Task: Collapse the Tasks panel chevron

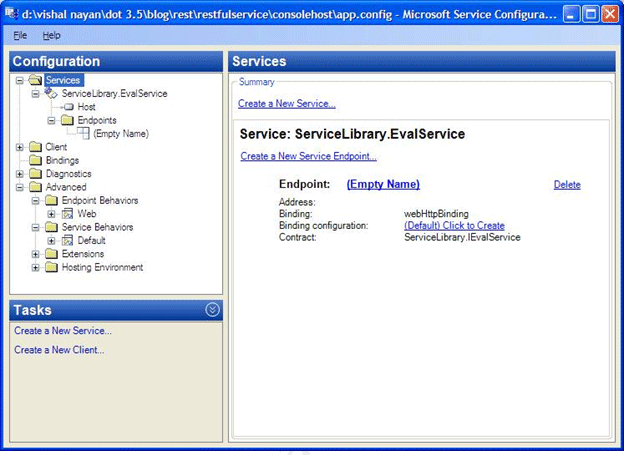Action: [x=212, y=310]
